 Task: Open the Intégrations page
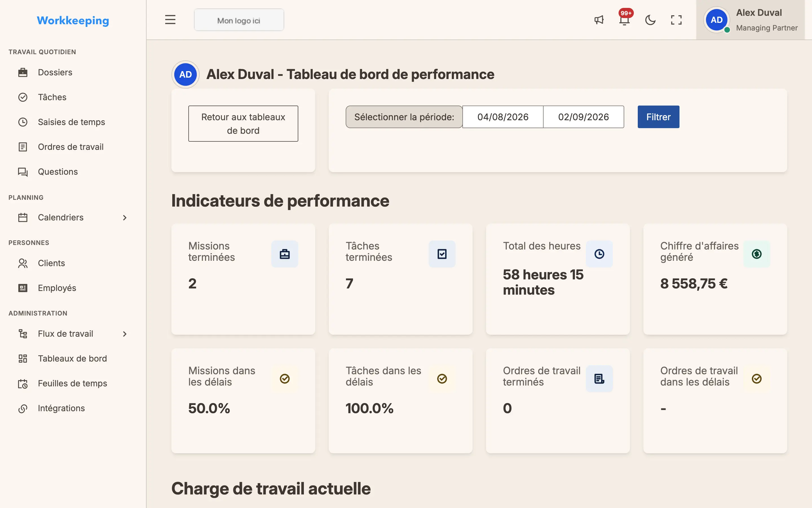[73, 408]
